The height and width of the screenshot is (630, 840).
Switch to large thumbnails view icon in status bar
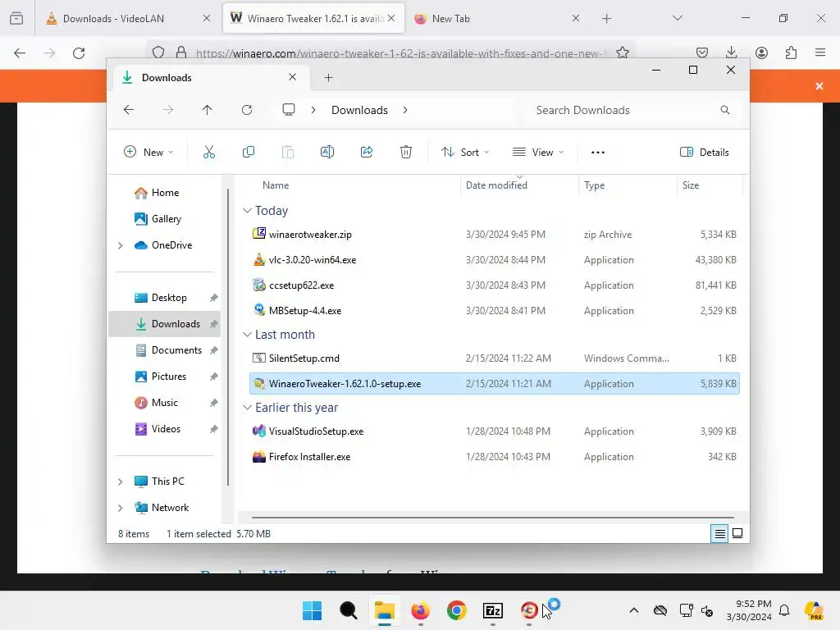pyautogui.click(x=737, y=533)
